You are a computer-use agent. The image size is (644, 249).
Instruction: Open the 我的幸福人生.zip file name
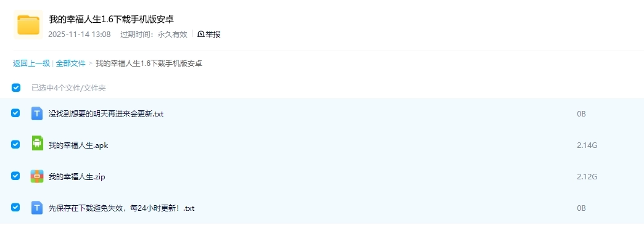(77, 177)
